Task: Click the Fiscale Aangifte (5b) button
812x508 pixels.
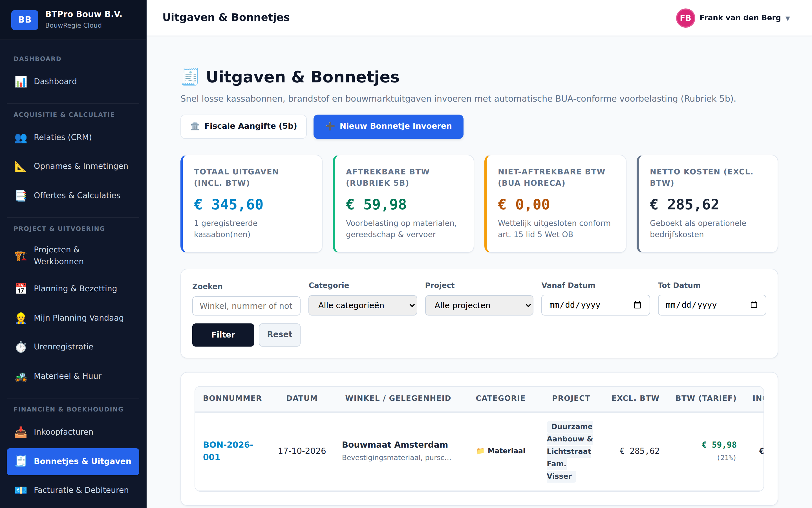Action: (x=243, y=126)
